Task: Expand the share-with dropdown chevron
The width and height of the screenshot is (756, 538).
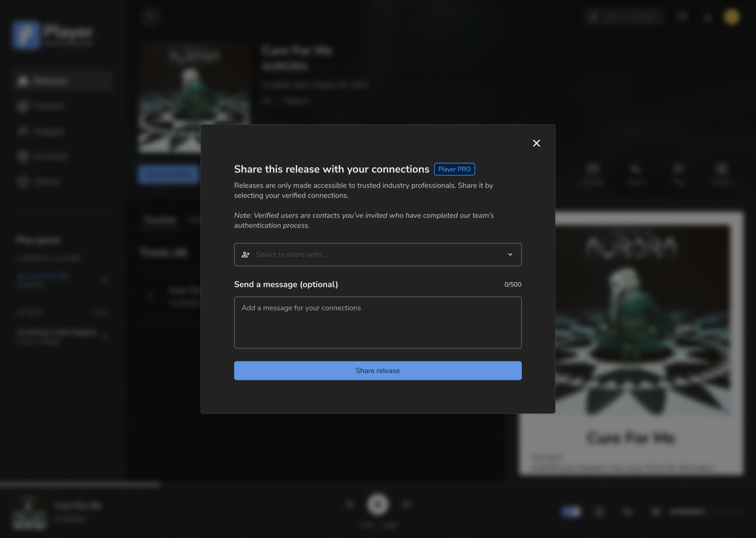Action: click(x=510, y=255)
